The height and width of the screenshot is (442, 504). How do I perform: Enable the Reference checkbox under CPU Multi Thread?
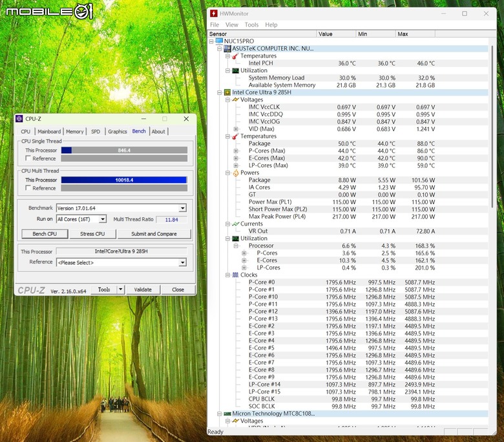tap(28, 188)
